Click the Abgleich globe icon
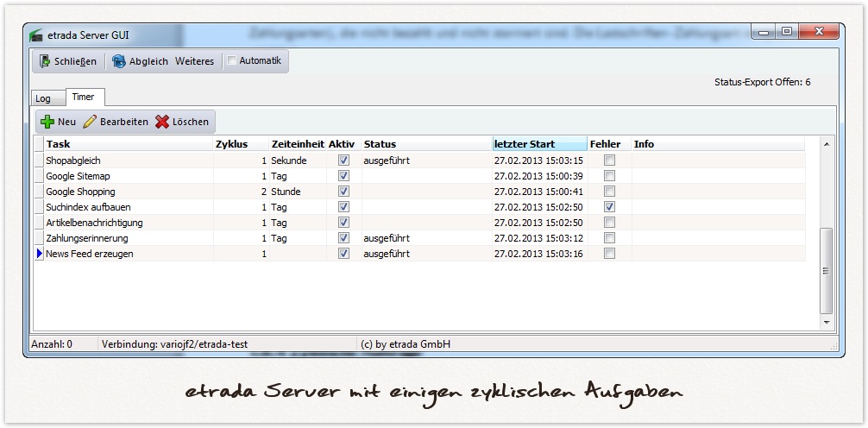 (119, 61)
